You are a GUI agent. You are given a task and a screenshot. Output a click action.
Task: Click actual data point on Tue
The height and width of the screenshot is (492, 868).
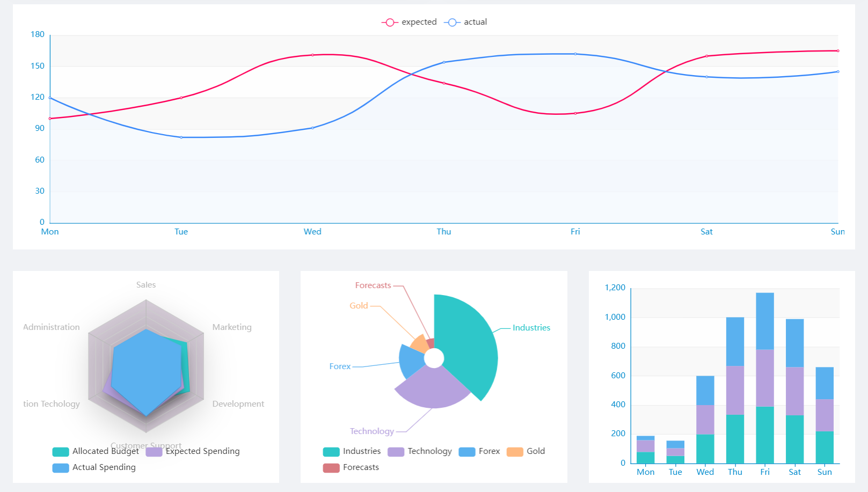pyautogui.click(x=181, y=137)
